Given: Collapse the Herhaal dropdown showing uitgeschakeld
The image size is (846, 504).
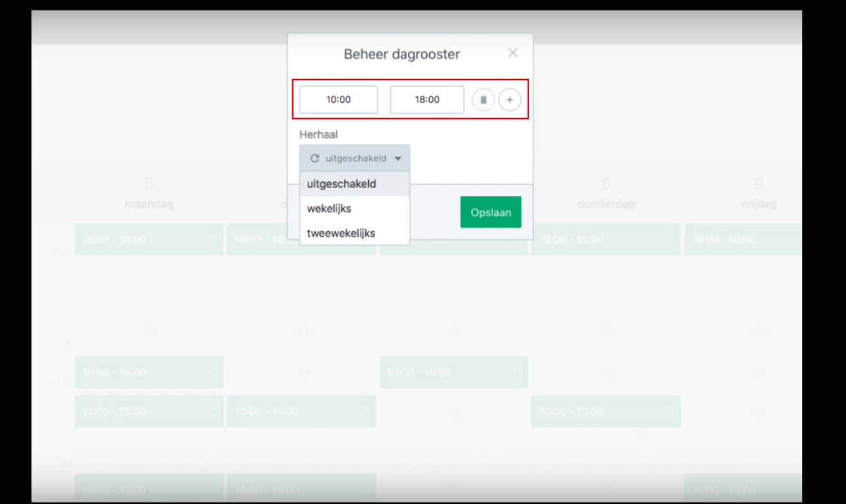Looking at the screenshot, I should point(355,159).
